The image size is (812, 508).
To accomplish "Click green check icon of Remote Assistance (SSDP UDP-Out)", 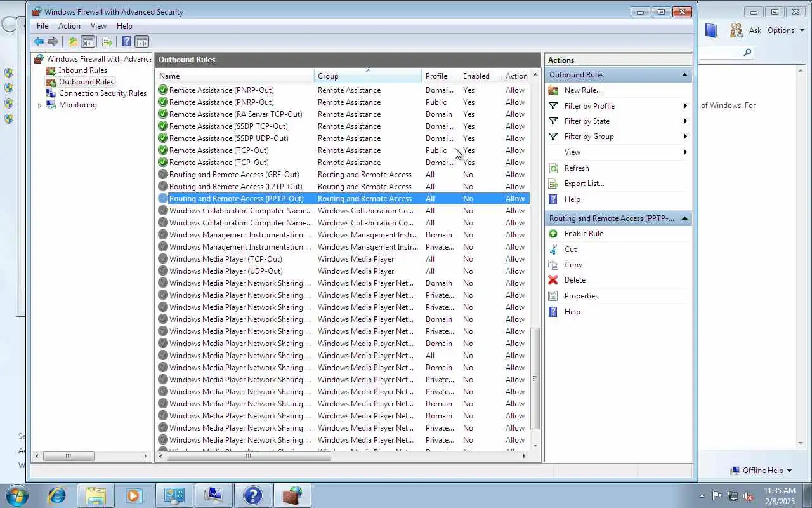I will tap(163, 138).
